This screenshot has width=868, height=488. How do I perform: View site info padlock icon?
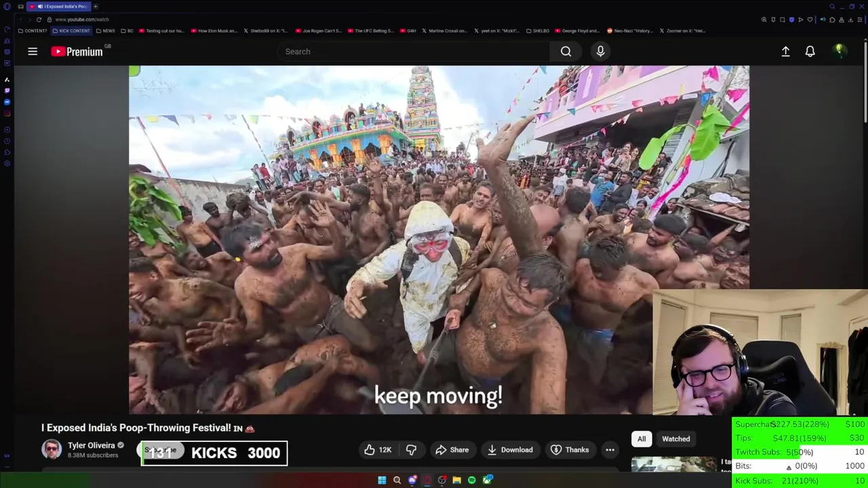[x=50, y=20]
